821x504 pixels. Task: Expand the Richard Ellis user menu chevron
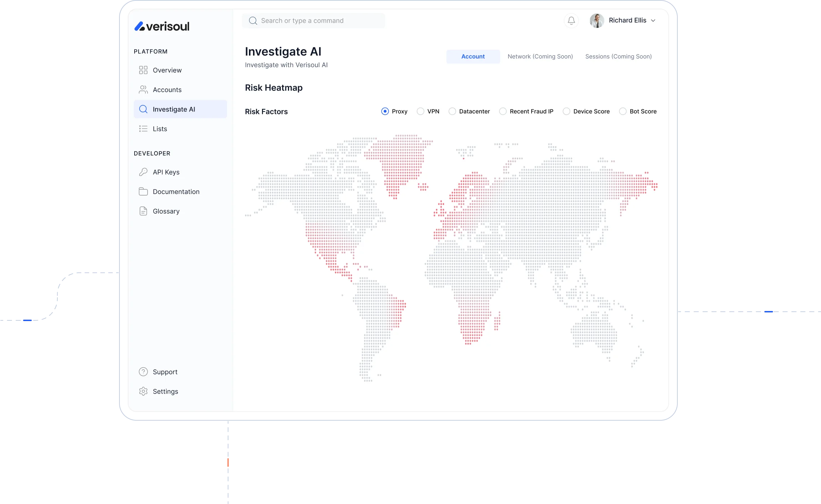653,21
